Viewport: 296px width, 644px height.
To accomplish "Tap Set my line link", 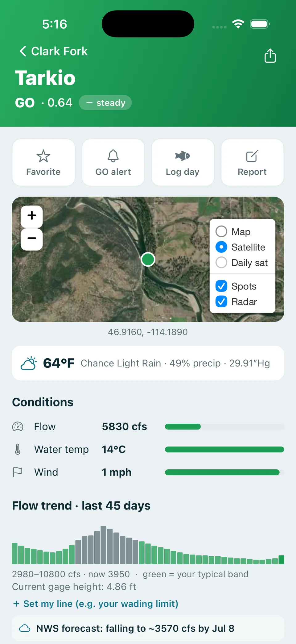I will tap(96, 604).
